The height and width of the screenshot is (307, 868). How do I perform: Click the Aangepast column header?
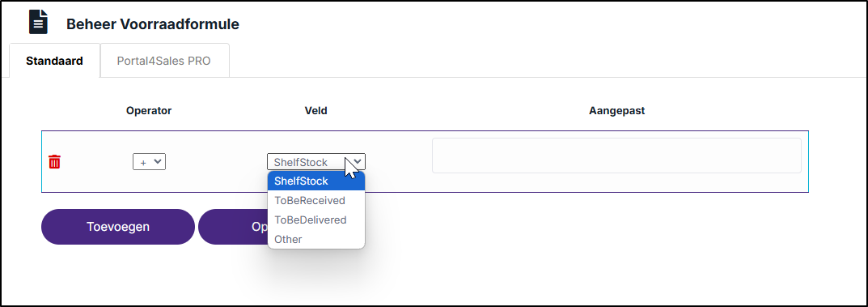tap(616, 110)
